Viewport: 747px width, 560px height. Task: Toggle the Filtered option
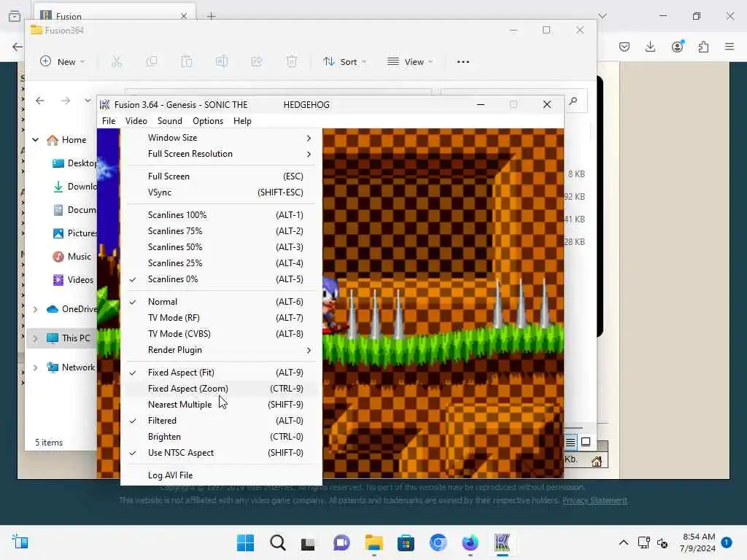222,421
